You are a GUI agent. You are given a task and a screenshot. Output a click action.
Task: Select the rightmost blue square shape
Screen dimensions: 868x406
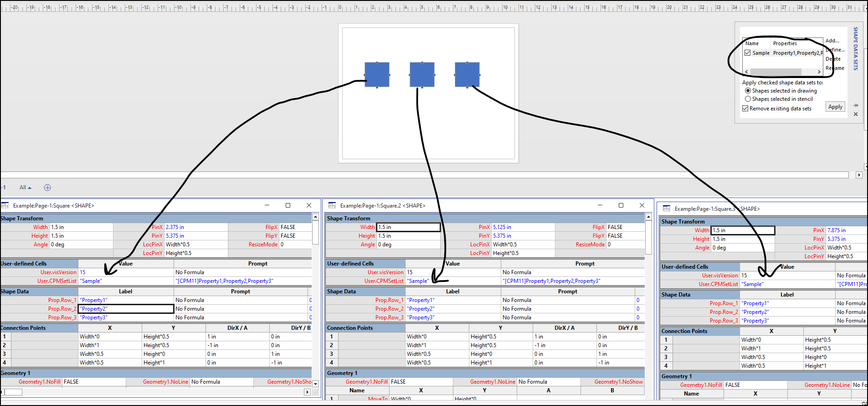coord(467,74)
